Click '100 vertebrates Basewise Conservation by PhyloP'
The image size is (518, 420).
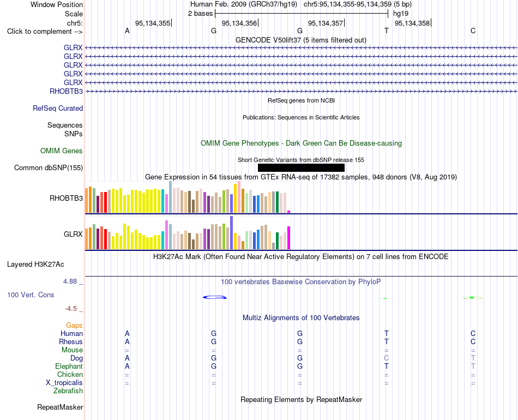tap(301, 282)
